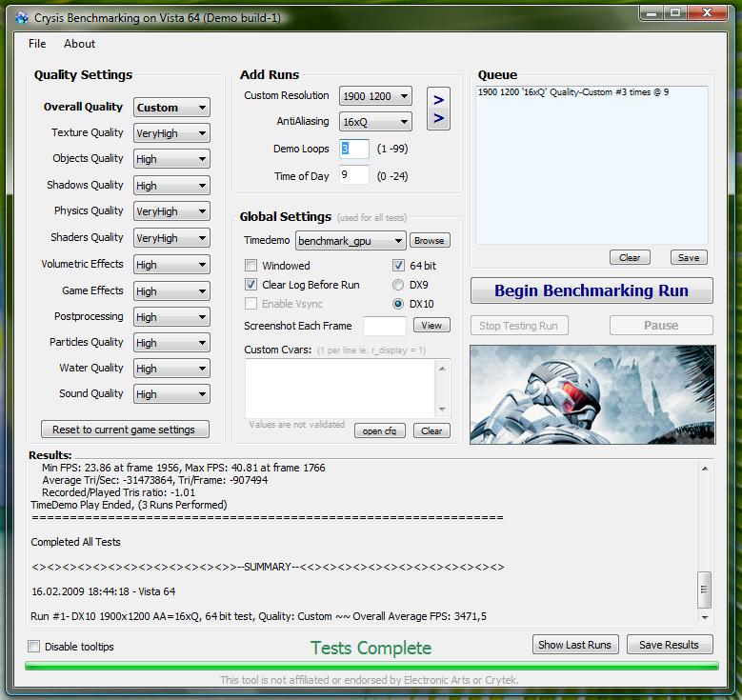742x700 pixels.
Task: Click the Show Last Runs button
Action: click(x=575, y=645)
